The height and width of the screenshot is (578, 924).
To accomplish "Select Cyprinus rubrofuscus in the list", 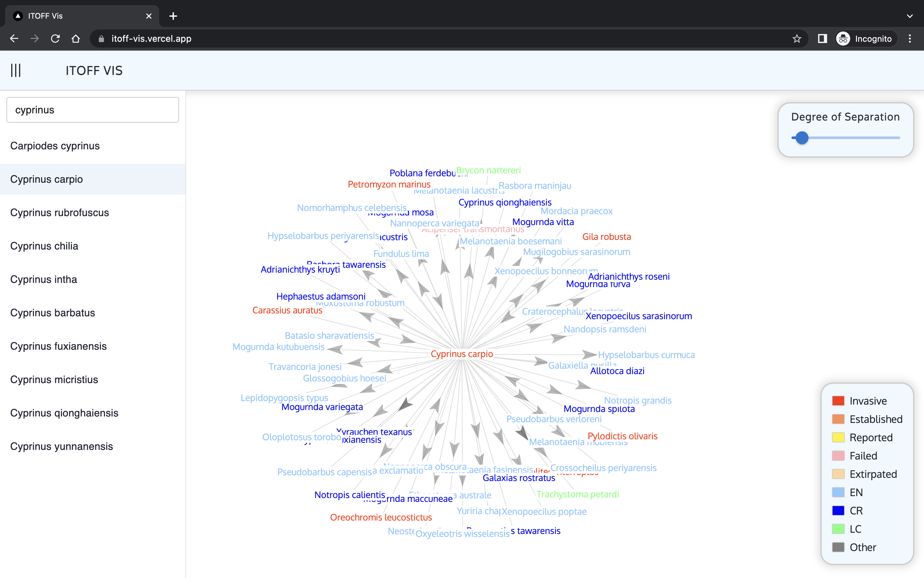I will [93, 213].
